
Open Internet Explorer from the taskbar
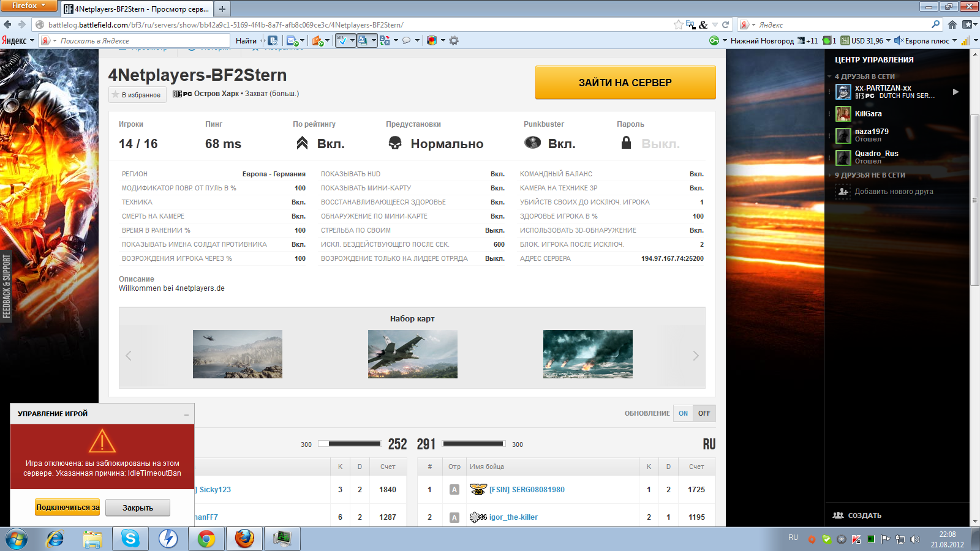click(55, 539)
